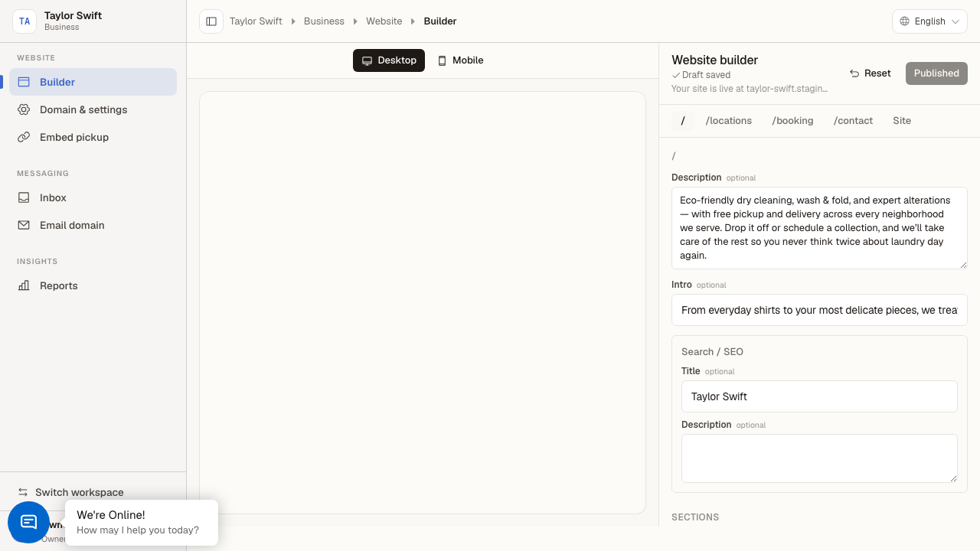The height and width of the screenshot is (551, 980).
Task: Open the English language dropdown
Action: pos(929,21)
